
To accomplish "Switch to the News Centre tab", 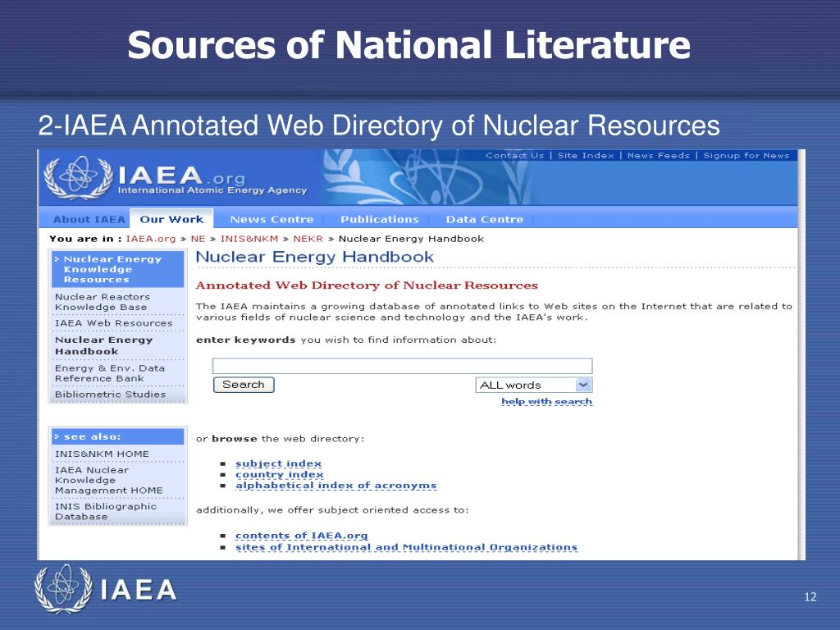I will [272, 219].
